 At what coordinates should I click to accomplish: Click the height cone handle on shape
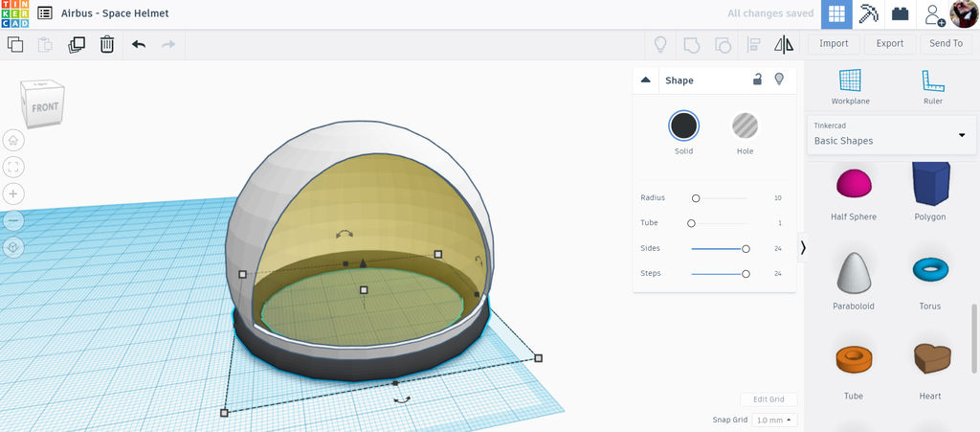(x=363, y=263)
